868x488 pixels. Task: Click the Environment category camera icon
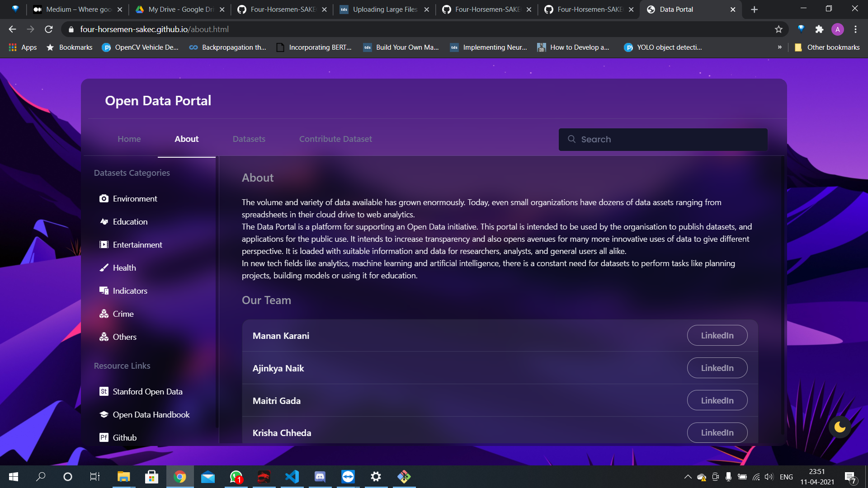point(104,199)
